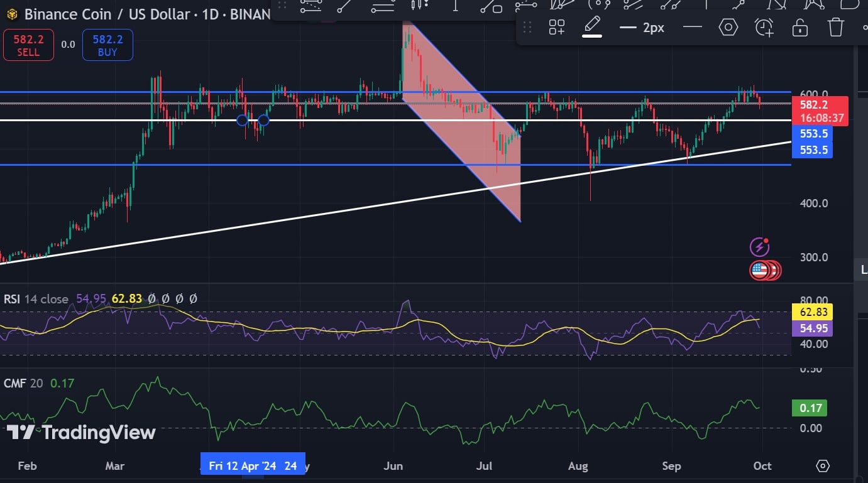
Task: Select the RSI 14 close indicator legend
Action: point(36,299)
